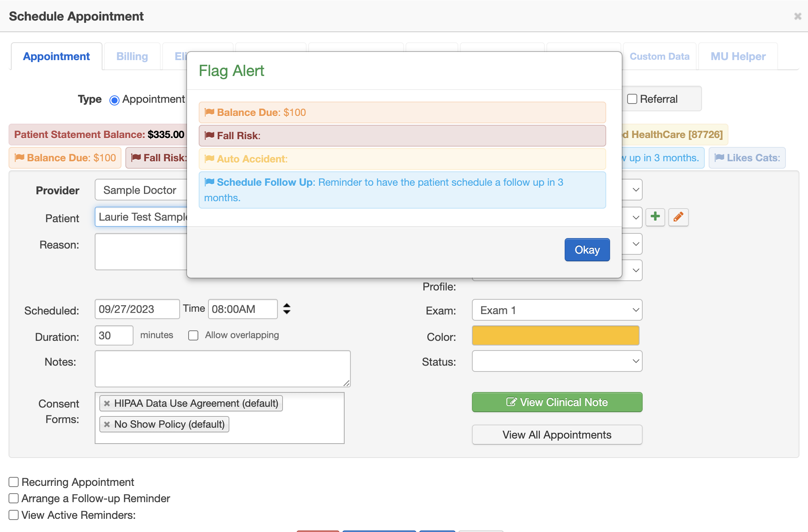Screen dimensions: 808x532
Task: Close the Schedule Appointment dialog with X
Action: tap(798, 16)
